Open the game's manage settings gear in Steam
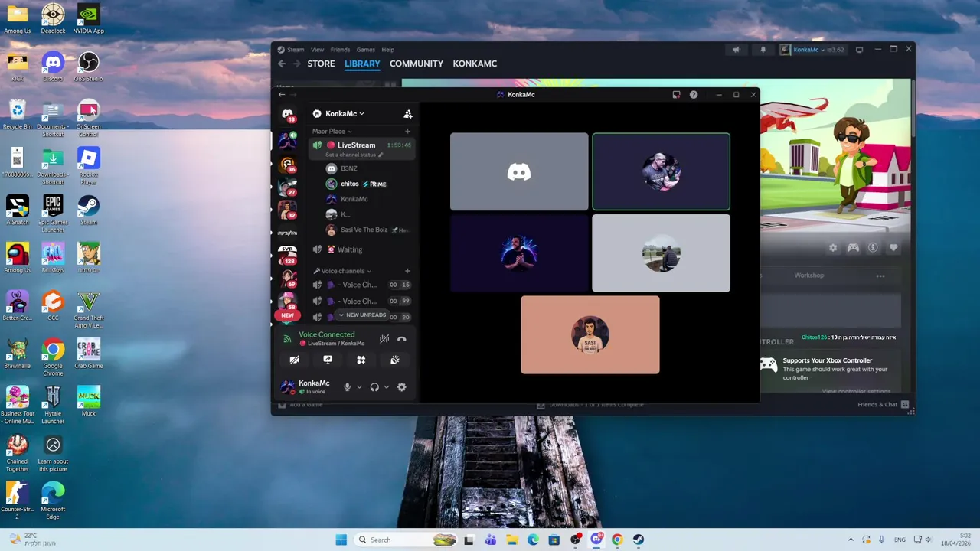Viewport: 980px width, 551px height. point(833,248)
